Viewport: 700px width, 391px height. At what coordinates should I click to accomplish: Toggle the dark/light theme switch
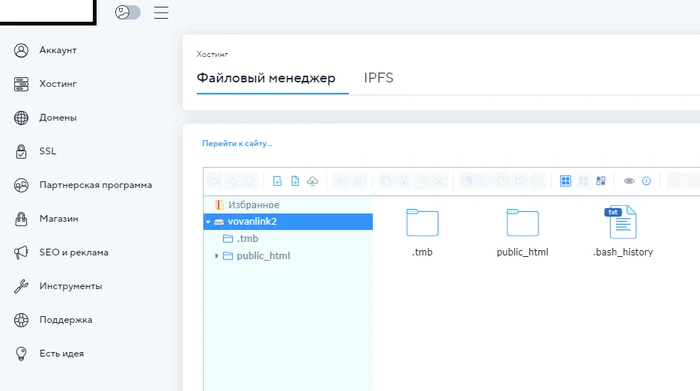pos(128,12)
